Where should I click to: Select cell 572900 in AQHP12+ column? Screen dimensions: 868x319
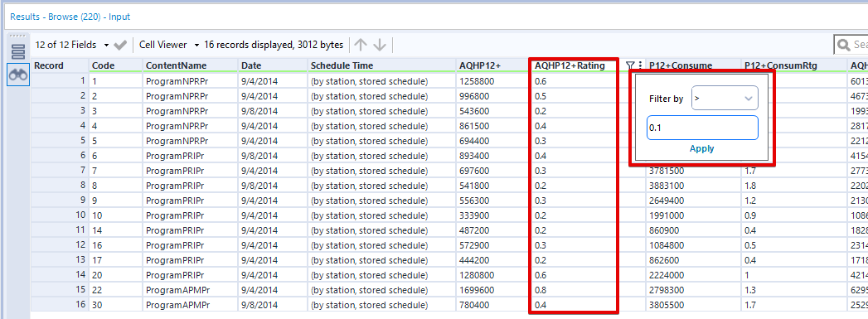click(x=492, y=245)
